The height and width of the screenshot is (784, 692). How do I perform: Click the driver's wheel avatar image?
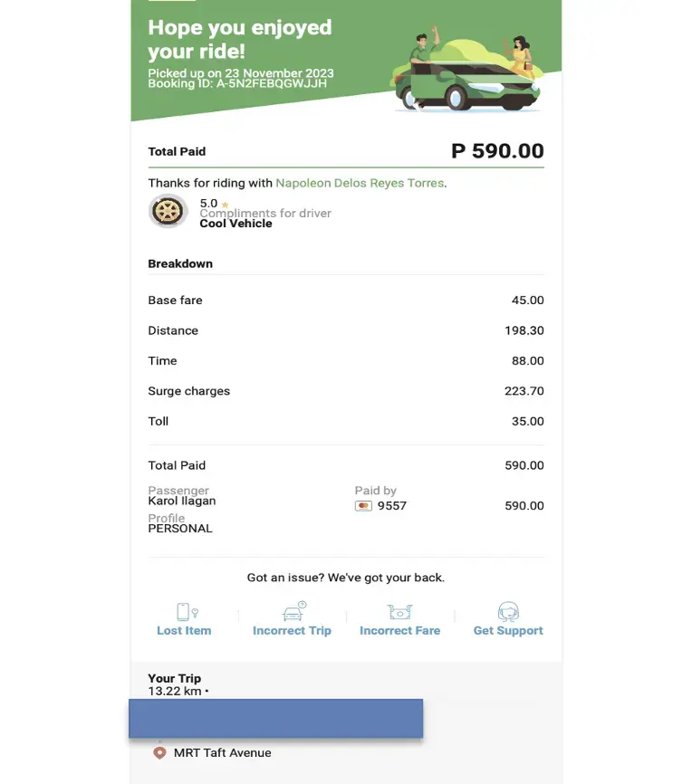click(x=168, y=211)
